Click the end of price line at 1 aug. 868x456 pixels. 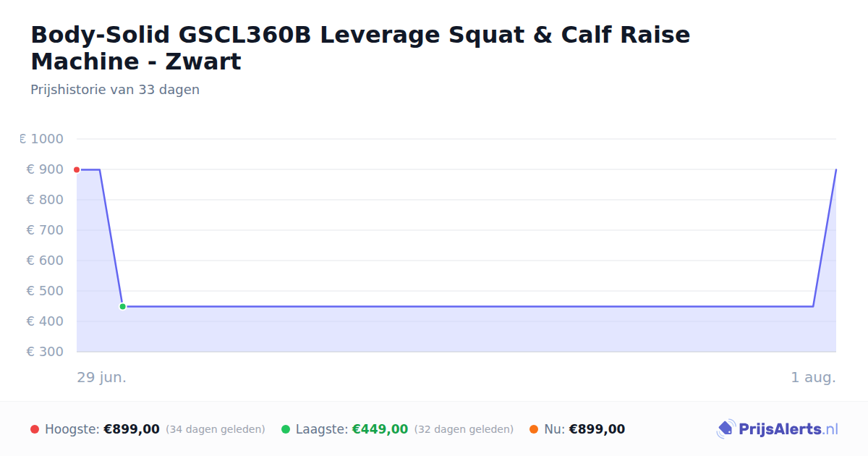(x=836, y=169)
